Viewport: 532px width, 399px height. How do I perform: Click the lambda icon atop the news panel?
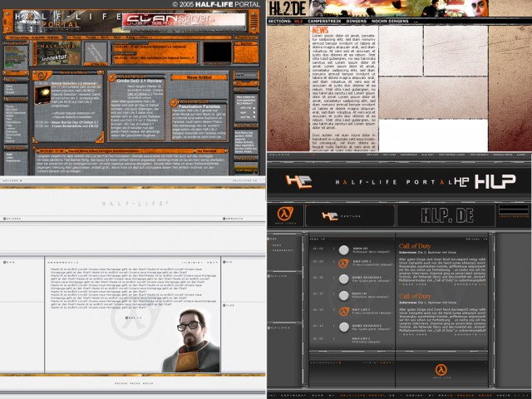tap(42, 76)
